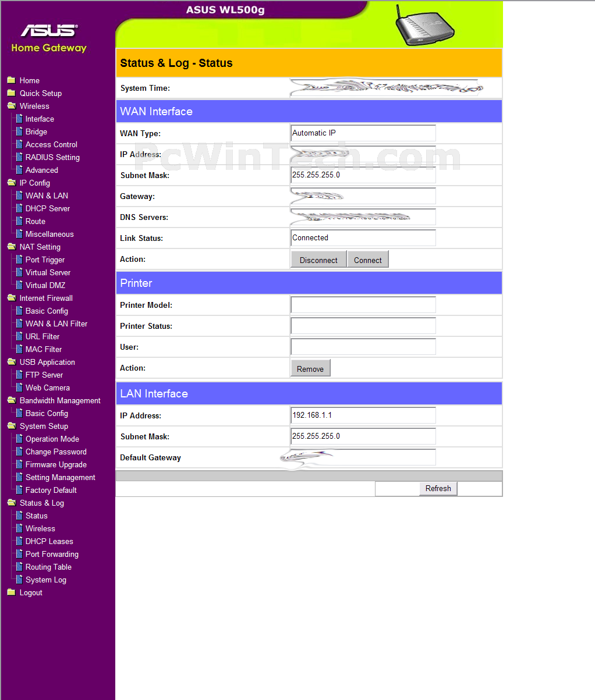Click the page icon next to Virtual Server
This screenshot has height=700, width=595.
pos(19,272)
